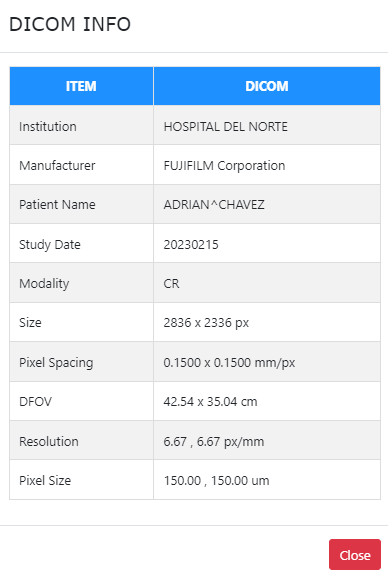Viewport: 388px width, 576px height.
Task: Click the Manufacturer row label
Action: coord(57,166)
